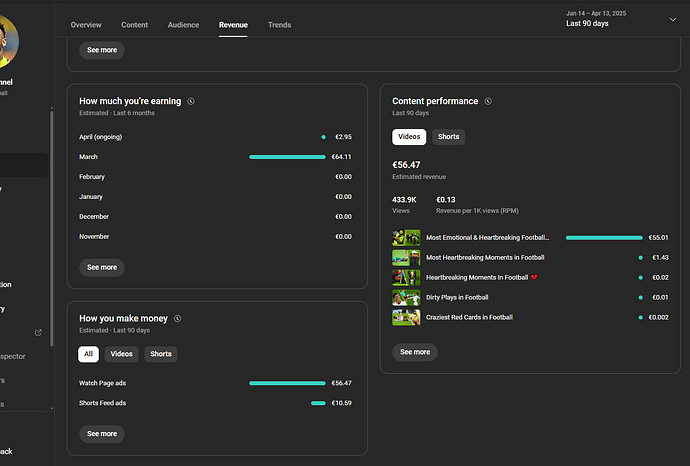The width and height of the screenshot is (690, 466).
Task: Switch to the Content tab
Action: point(135,25)
